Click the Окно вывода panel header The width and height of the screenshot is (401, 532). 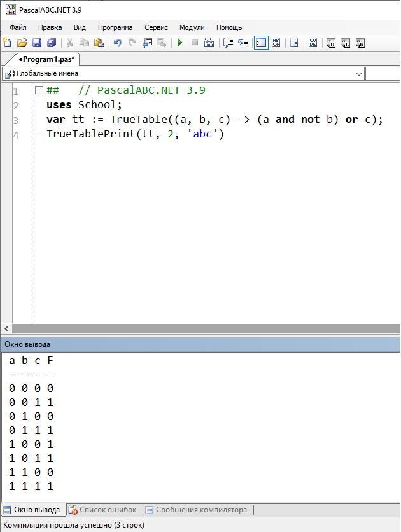click(x=200, y=344)
